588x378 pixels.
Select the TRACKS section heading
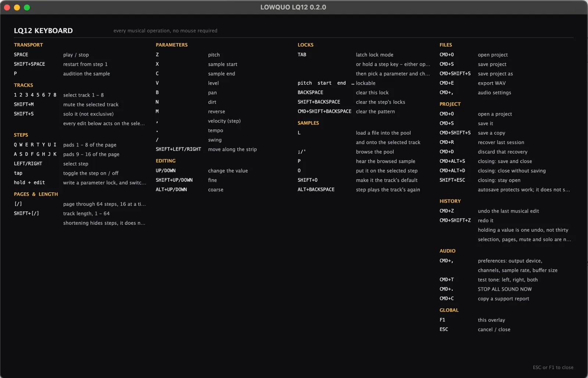coord(24,85)
